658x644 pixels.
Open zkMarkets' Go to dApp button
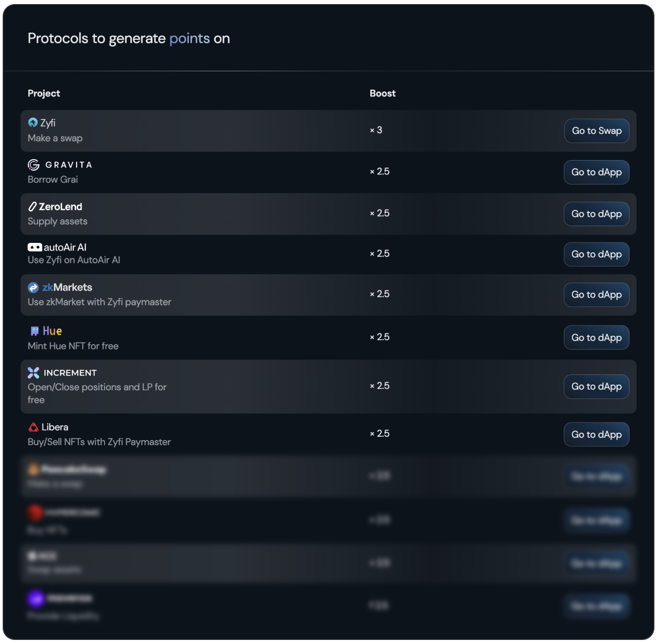pos(596,294)
